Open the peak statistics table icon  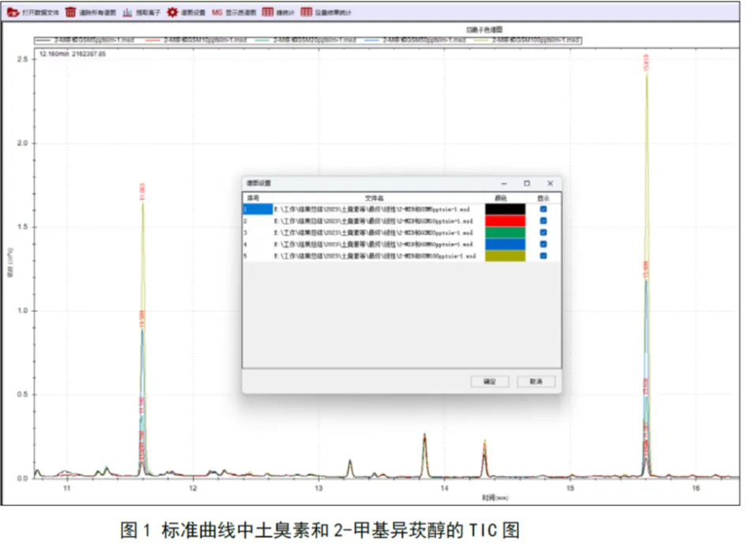click(268, 13)
